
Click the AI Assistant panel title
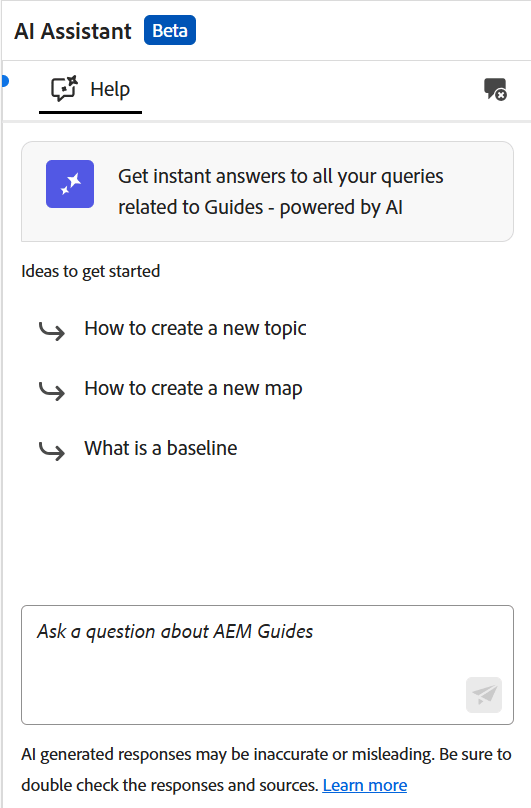[x=73, y=31]
